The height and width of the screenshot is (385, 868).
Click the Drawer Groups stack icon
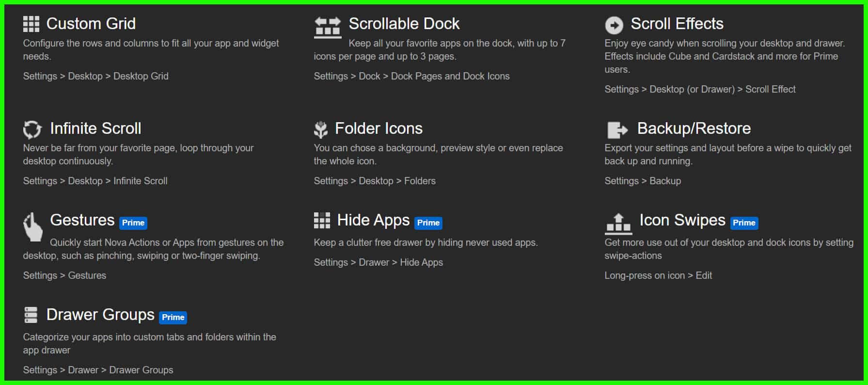point(31,315)
